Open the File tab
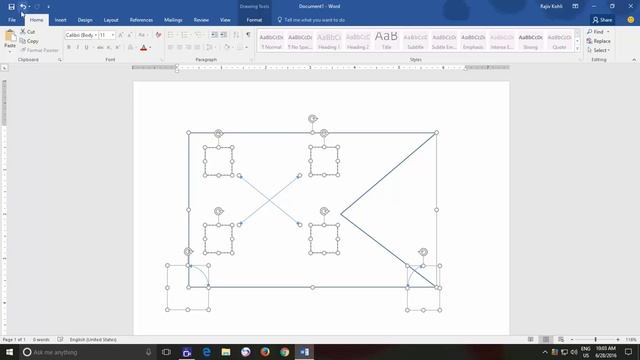The width and height of the screenshot is (640, 360). click(x=12, y=20)
